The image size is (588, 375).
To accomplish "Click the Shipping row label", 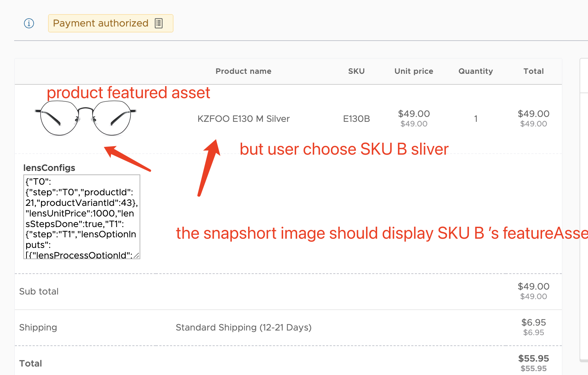I will pos(38,328).
